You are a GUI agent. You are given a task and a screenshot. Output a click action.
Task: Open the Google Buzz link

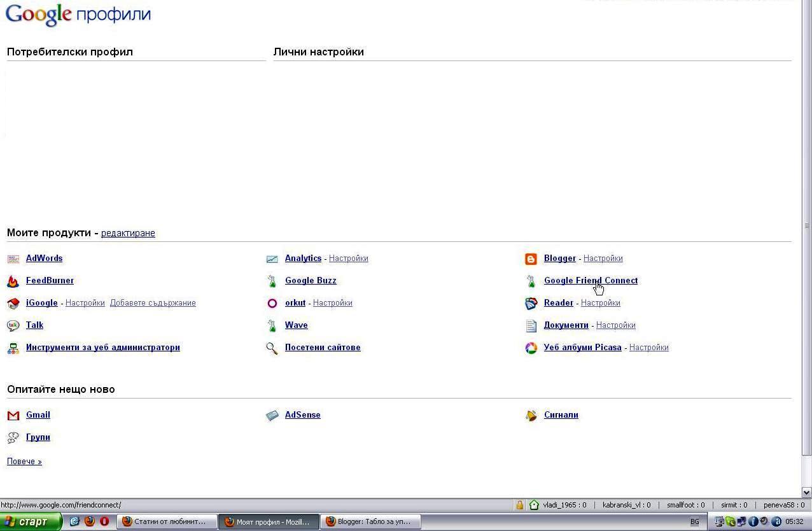[x=311, y=281]
